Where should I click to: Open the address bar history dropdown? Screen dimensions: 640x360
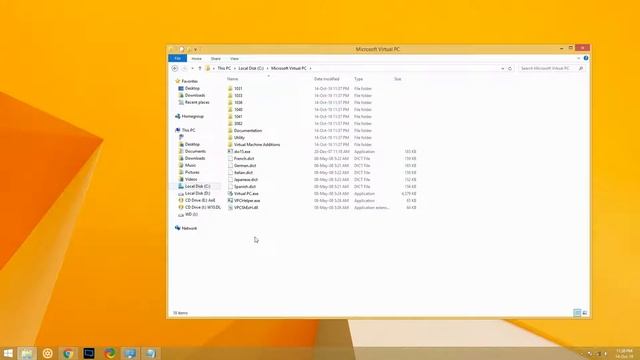502,69
